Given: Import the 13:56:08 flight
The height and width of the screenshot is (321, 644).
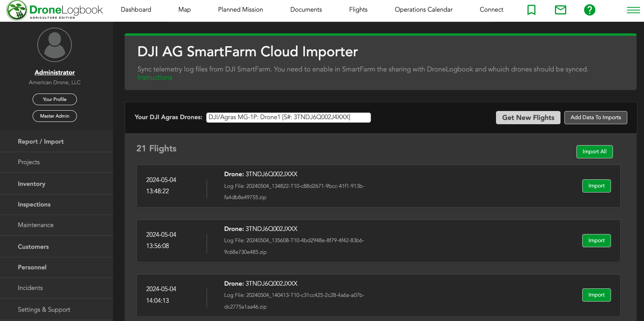Looking at the screenshot, I should point(597,241).
